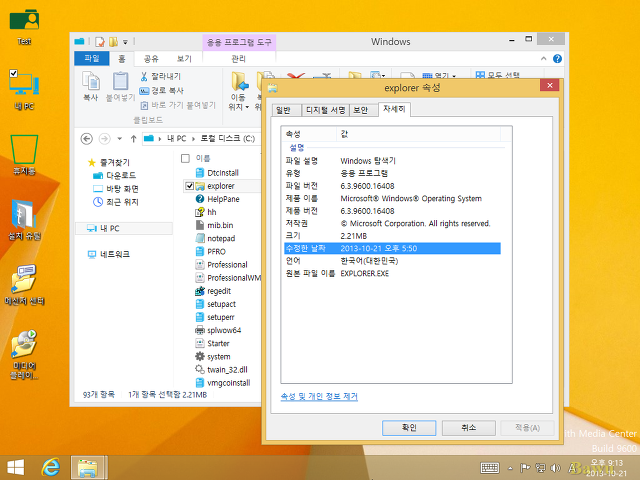Select the 미디어 플레이어 desktop icon
640x480 pixels.
[x=24, y=354]
